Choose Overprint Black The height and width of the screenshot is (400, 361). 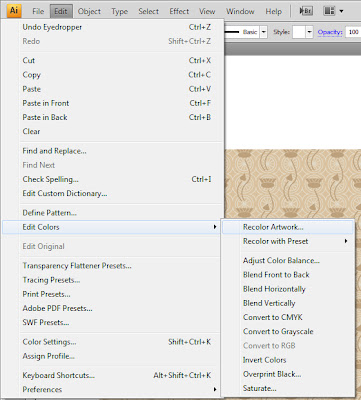pos(288,374)
